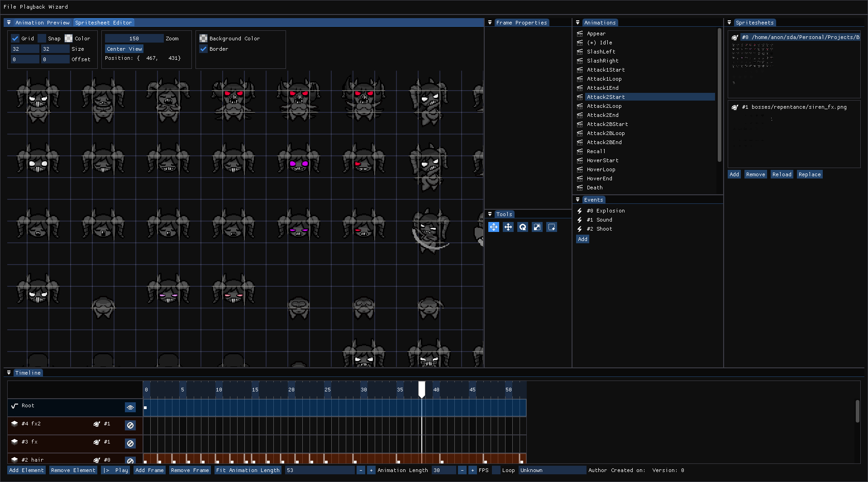
Task: Collapse the Events panel
Action: click(x=577, y=200)
